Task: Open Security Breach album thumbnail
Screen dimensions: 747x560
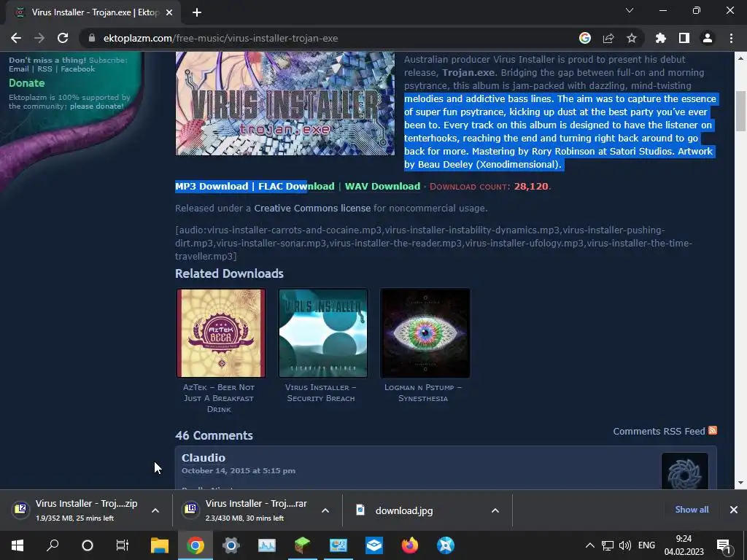Action: (323, 332)
